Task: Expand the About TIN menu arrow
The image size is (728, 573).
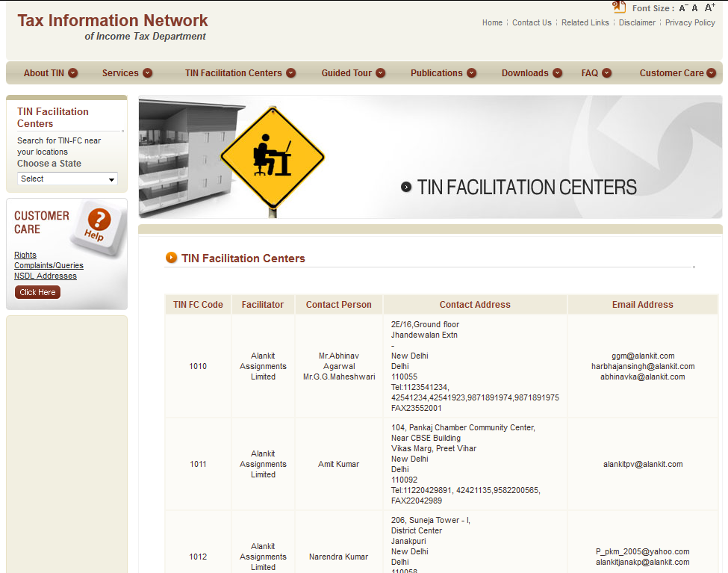Action: 72,73
